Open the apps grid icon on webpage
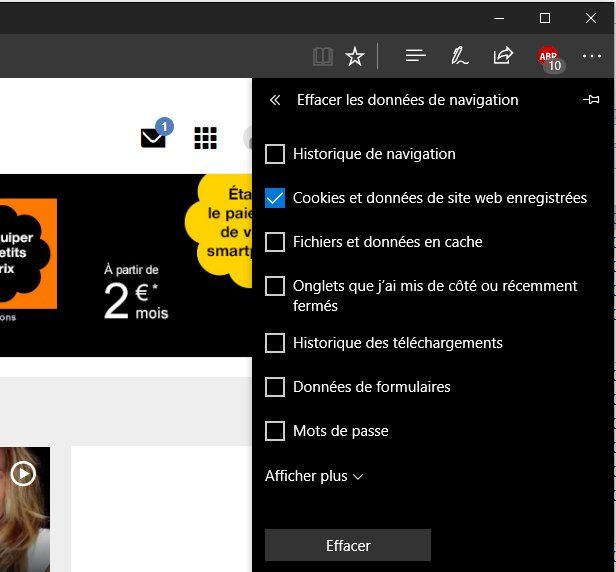The height and width of the screenshot is (572, 616). coord(205,138)
